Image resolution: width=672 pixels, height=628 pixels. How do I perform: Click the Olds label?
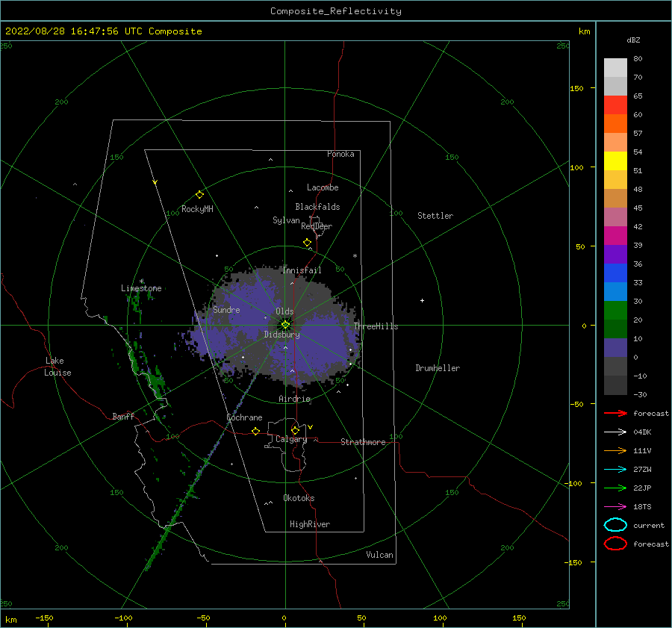[284, 311]
